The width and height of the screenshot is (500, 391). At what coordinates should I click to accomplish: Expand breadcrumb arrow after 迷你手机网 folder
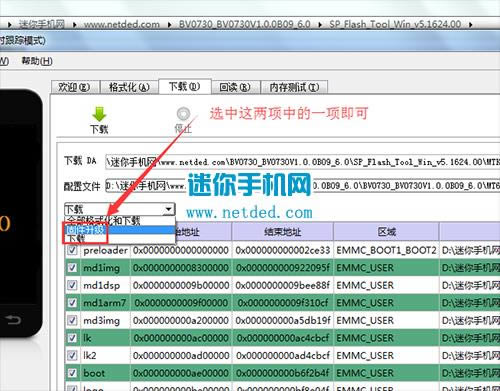tap(74, 25)
